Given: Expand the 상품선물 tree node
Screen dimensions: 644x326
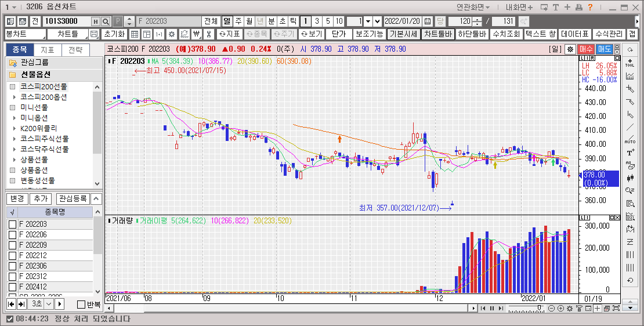Looking at the screenshot, I should coord(15,160).
